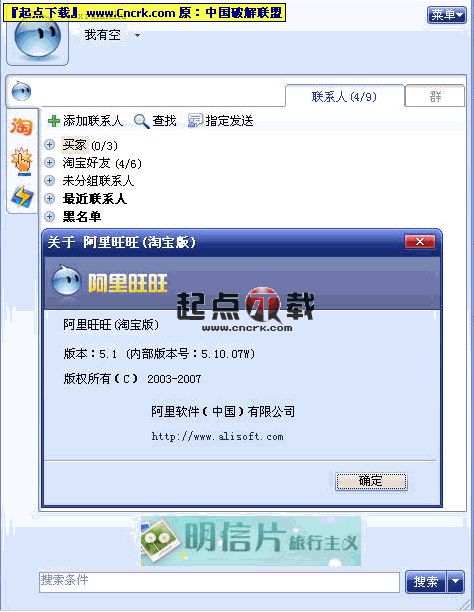Expand the 黑名单 group
Image resolution: width=474 pixels, height=612 pixels.
point(50,216)
